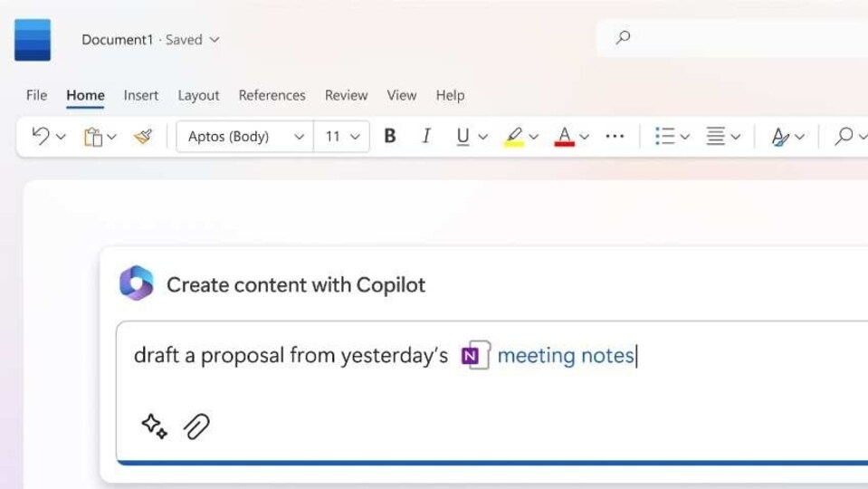Switch to the References tab
The height and width of the screenshot is (489, 868).
click(272, 95)
